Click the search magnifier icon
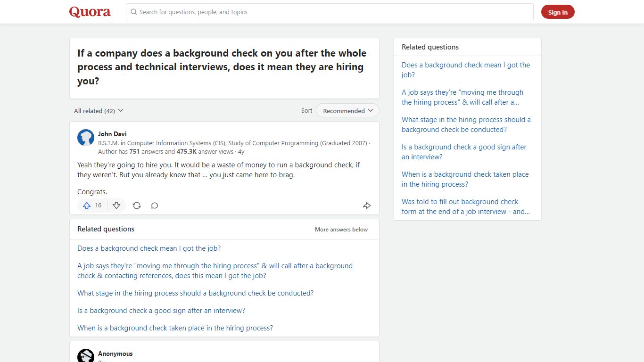 134,12
